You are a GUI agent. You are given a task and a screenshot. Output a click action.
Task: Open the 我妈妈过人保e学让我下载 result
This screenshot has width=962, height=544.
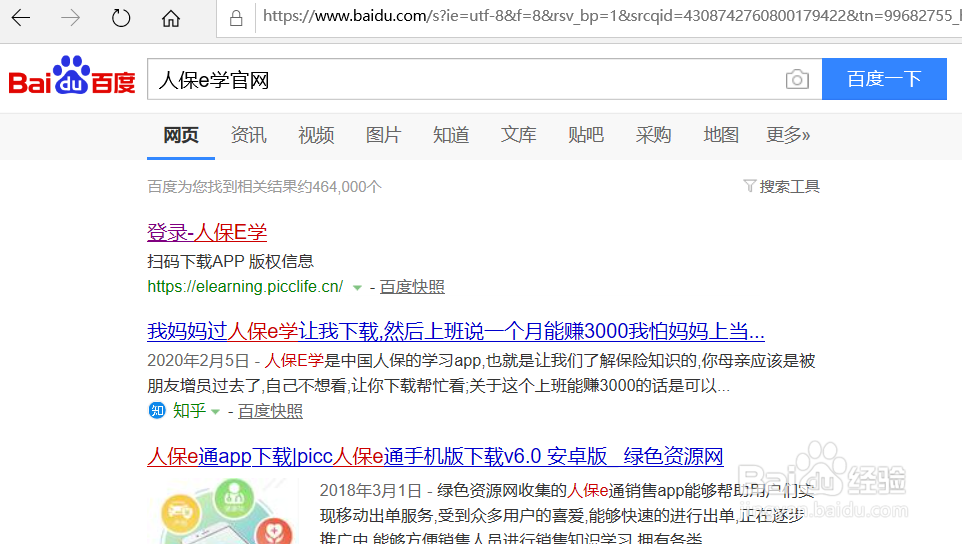[456, 332]
